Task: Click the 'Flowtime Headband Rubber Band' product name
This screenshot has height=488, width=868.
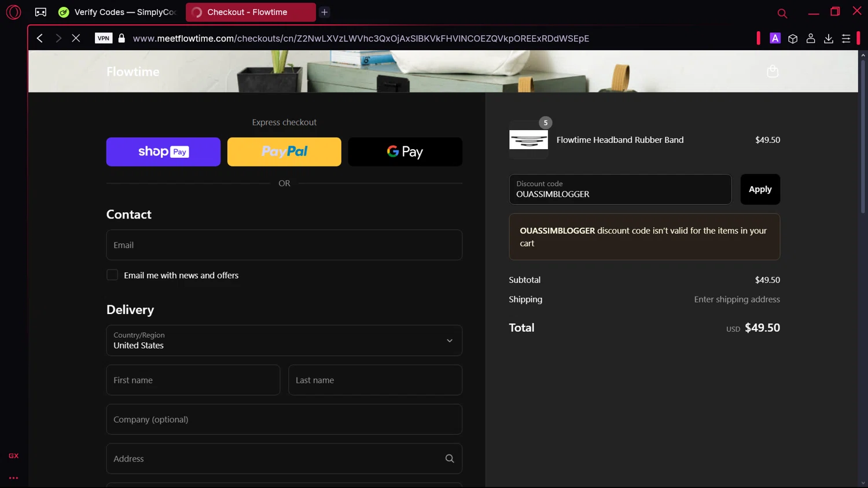Action: pyautogui.click(x=620, y=140)
